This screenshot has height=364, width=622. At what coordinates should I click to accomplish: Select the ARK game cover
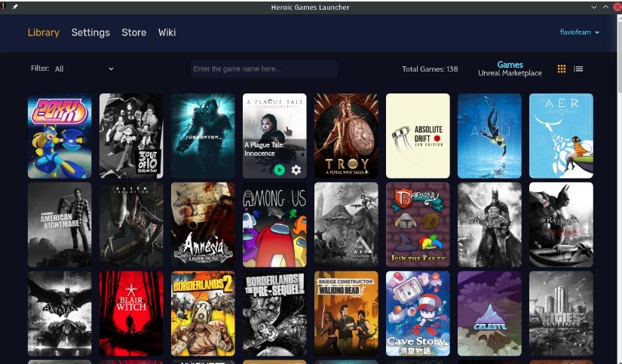(x=346, y=225)
